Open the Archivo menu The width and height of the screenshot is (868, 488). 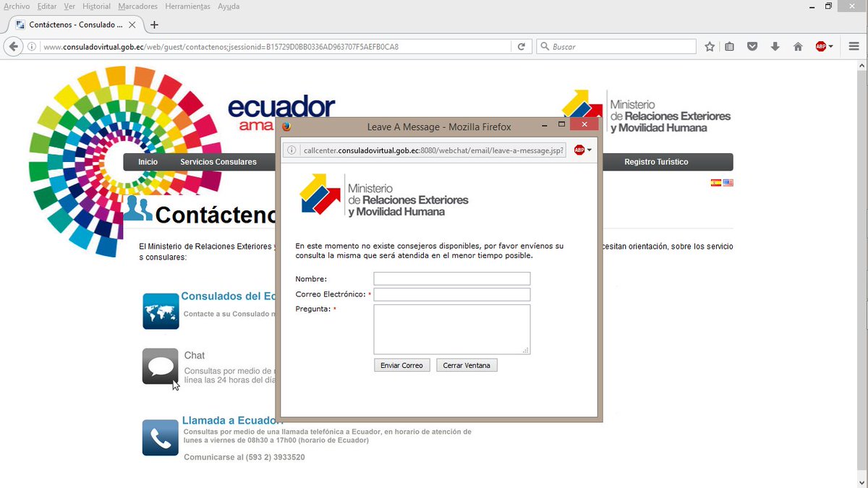click(x=17, y=7)
